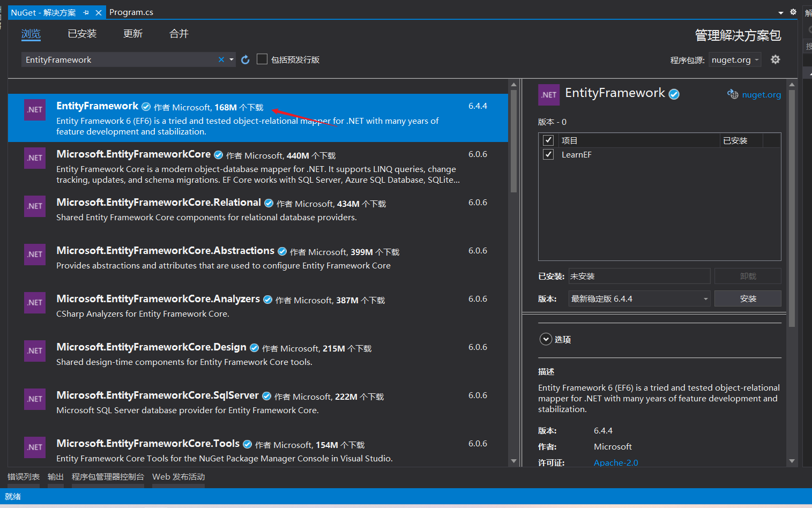Switch to the Consolidate tab
The height and width of the screenshot is (508, 812).
point(179,34)
